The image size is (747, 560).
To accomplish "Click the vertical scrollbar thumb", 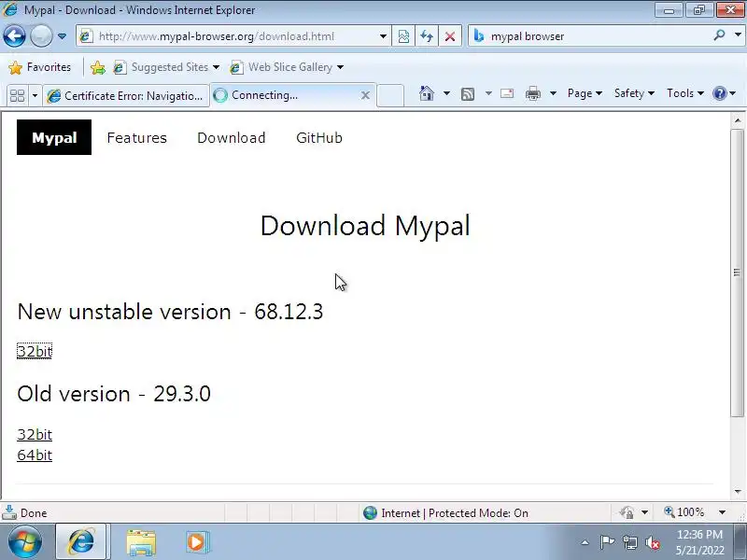I will pos(737,273).
